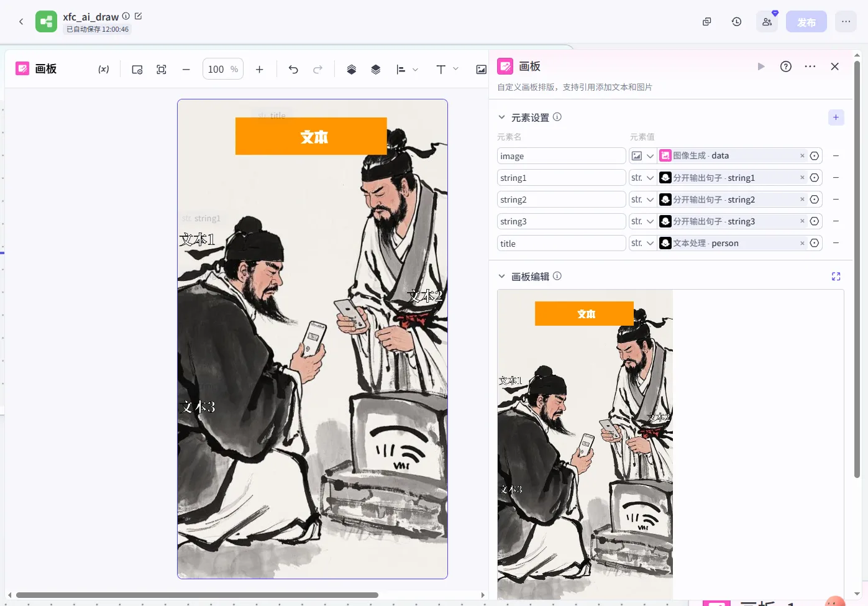
Task: Open the help icon in the 画板 panel
Action: point(786,67)
